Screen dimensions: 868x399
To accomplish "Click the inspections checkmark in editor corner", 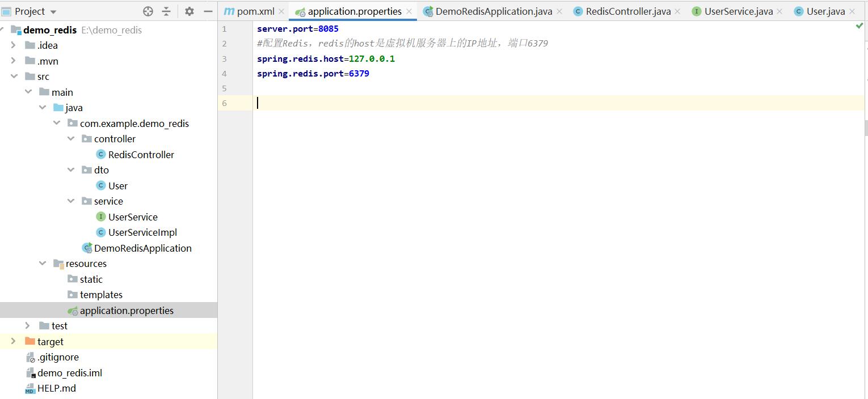I will pos(859,26).
